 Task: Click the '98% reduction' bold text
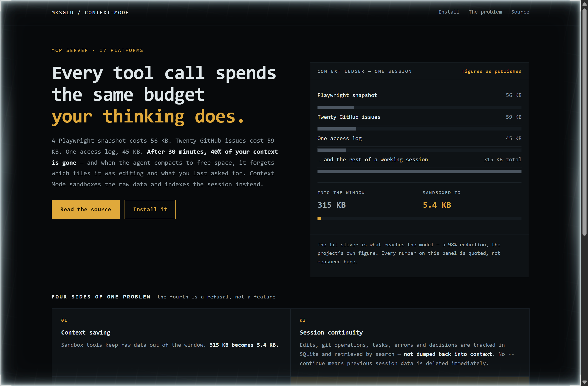pos(467,244)
